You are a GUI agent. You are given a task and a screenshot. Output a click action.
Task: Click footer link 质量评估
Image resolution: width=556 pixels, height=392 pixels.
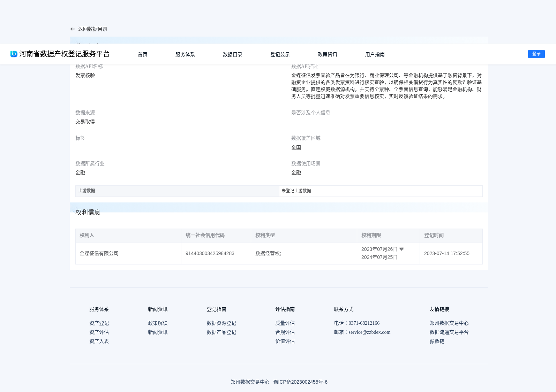point(285,323)
